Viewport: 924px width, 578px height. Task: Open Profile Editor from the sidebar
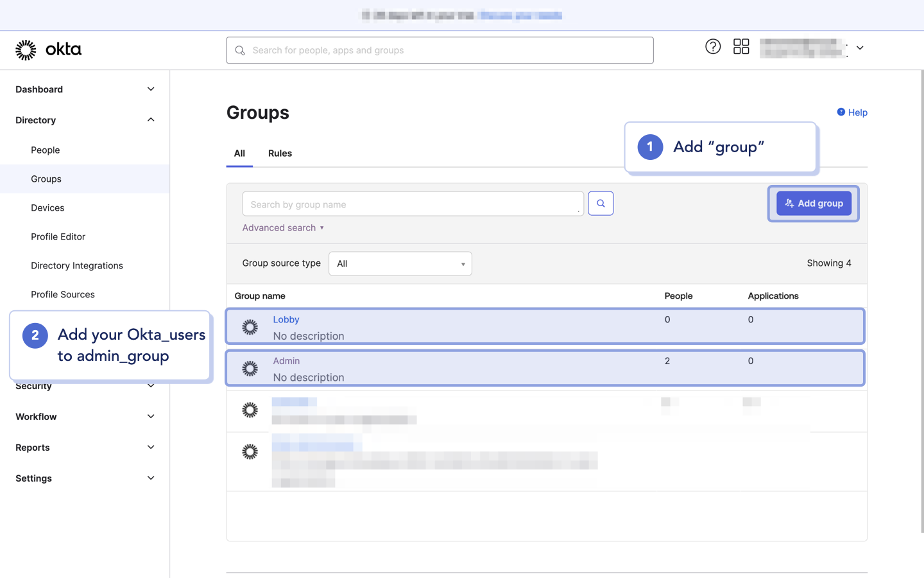58,236
